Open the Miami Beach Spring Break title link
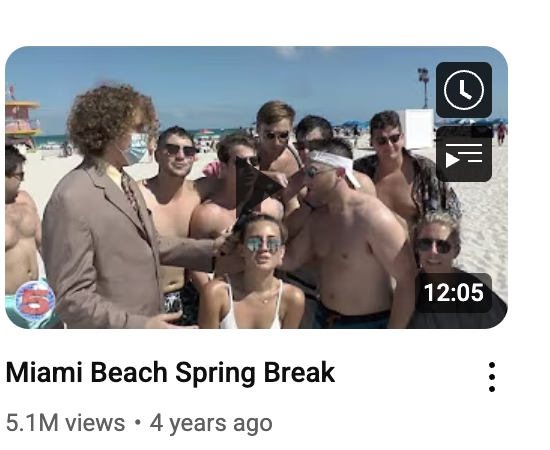This screenshot has height=450, width=550. pos(170,372)
